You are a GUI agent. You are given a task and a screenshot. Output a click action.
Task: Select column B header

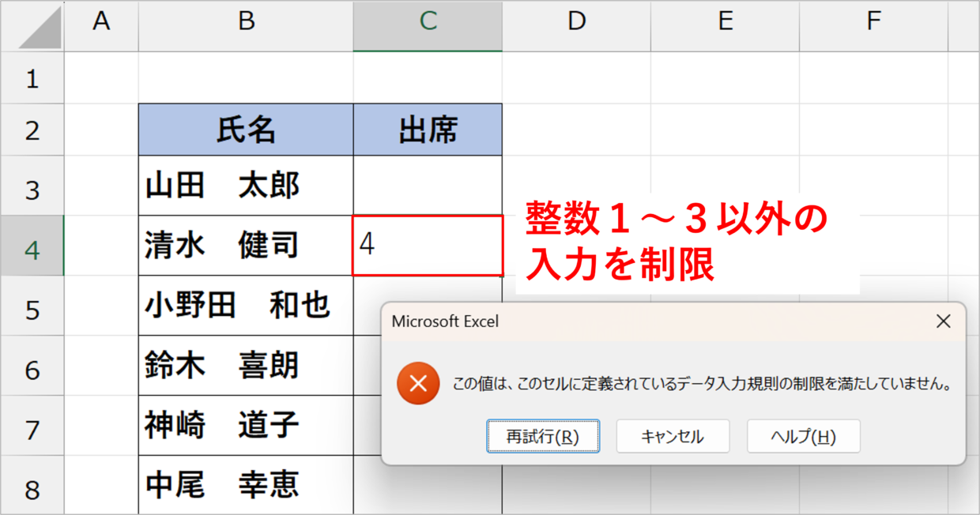coord(246,22)
